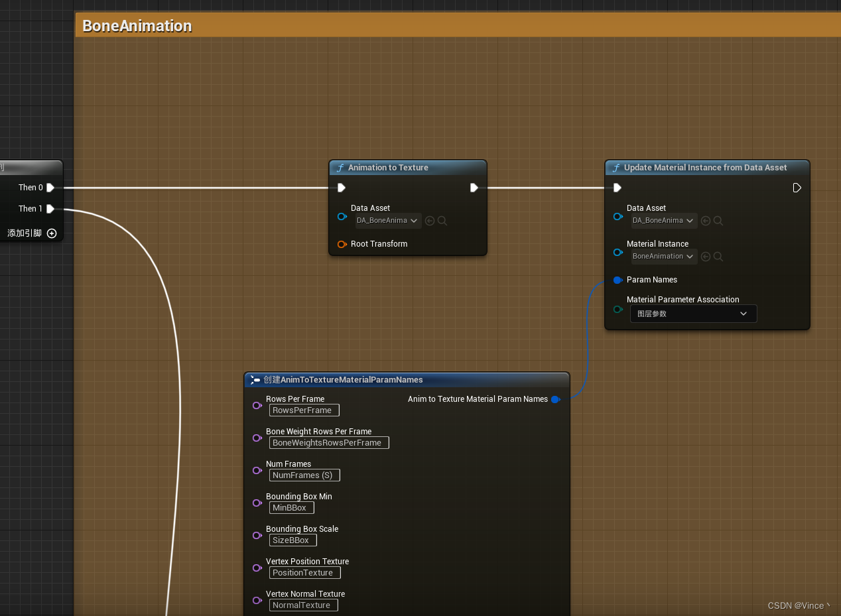Add a pin with the 添加引脚 plus icon
Screen dimensions: 841x616
coord(52,233)
